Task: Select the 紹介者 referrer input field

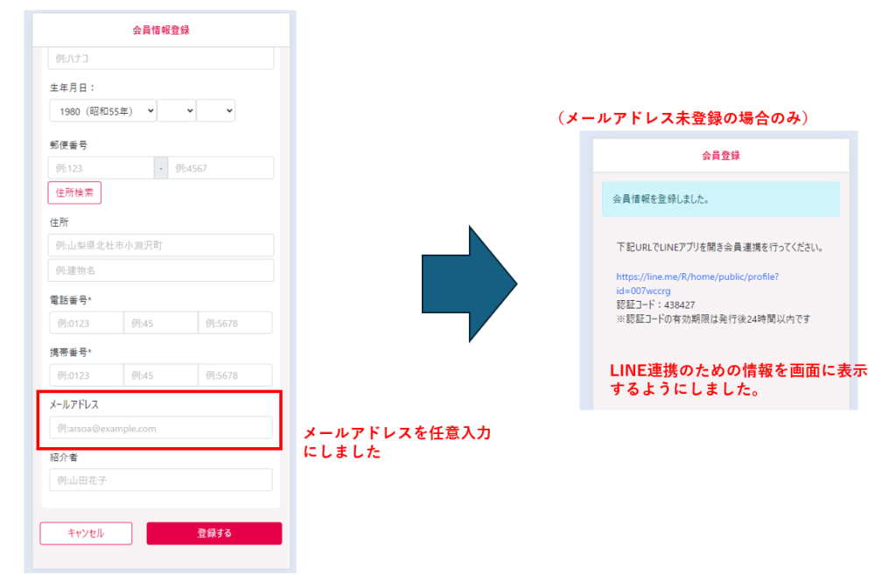Action: pos(161,480)
